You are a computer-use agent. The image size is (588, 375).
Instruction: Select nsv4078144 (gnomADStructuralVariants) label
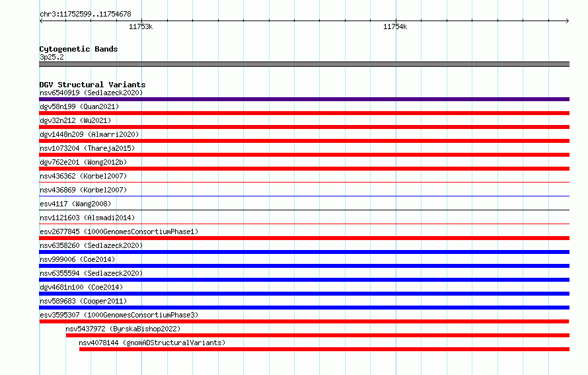click(152, 343)
